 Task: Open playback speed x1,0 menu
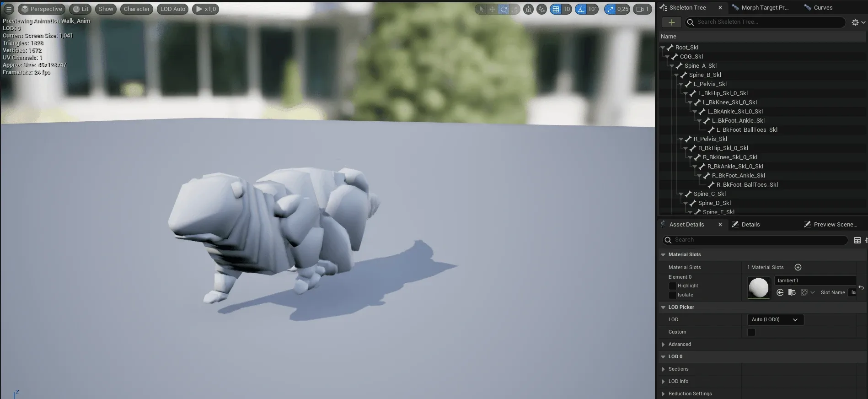tap(206, 9)
